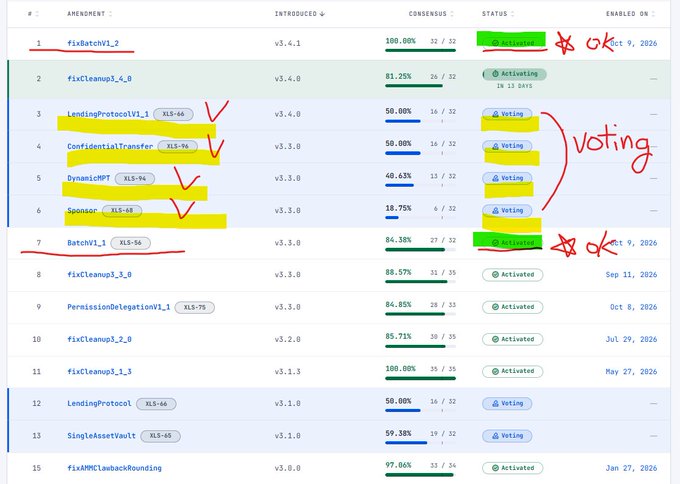Click the XLS-56 tag beside BatchV1_1

131,243
